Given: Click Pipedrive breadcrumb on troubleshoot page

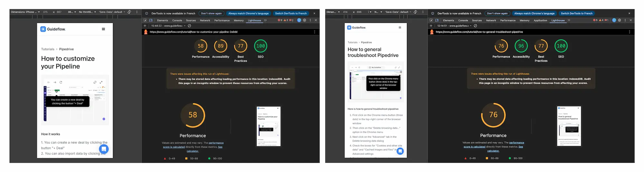Looking at the screenshot, I should [366, 42].
